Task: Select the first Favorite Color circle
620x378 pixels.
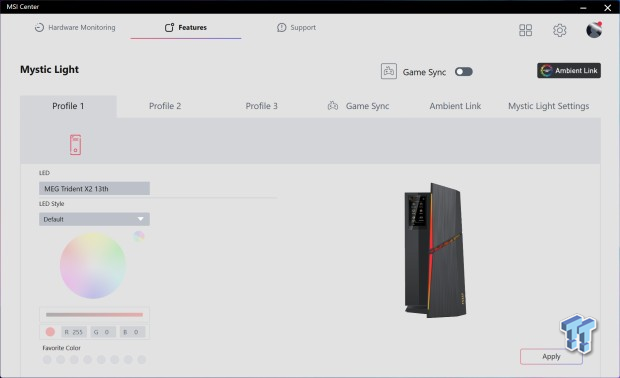Action: pos(47,359)
